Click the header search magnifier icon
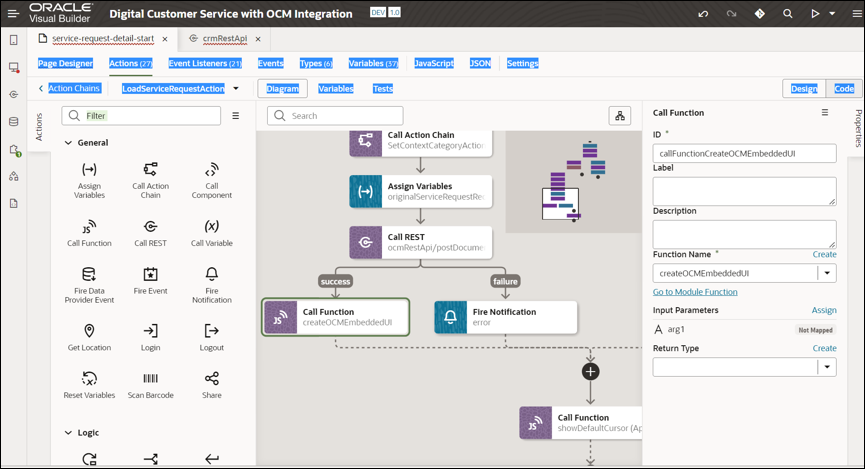The width and height of the screenshot is (865, 469). pos(788,14)
